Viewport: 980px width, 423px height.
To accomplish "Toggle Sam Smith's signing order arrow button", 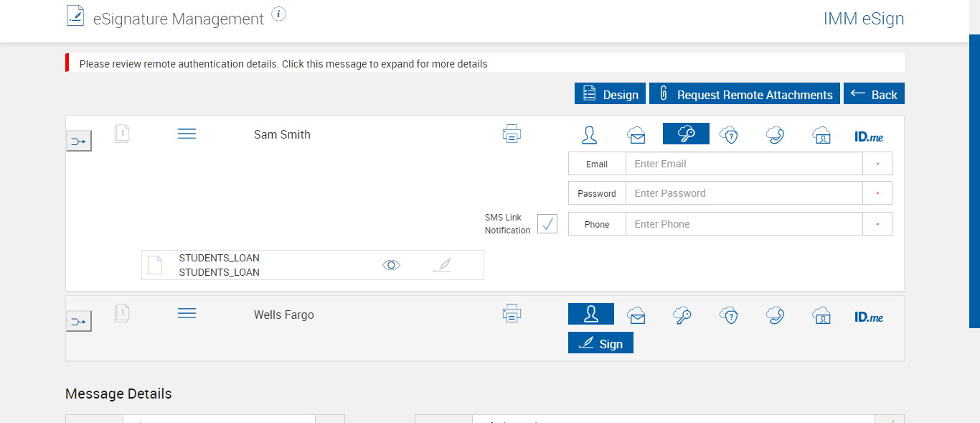I will click(79, 141).
